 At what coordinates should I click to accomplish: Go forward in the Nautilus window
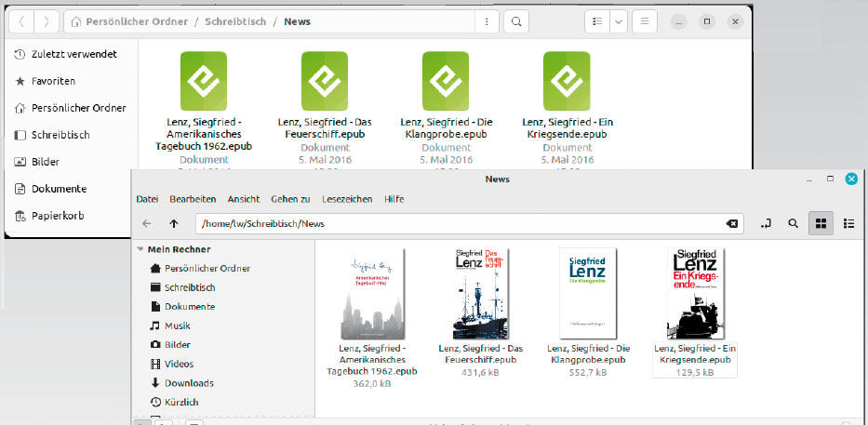47,21
